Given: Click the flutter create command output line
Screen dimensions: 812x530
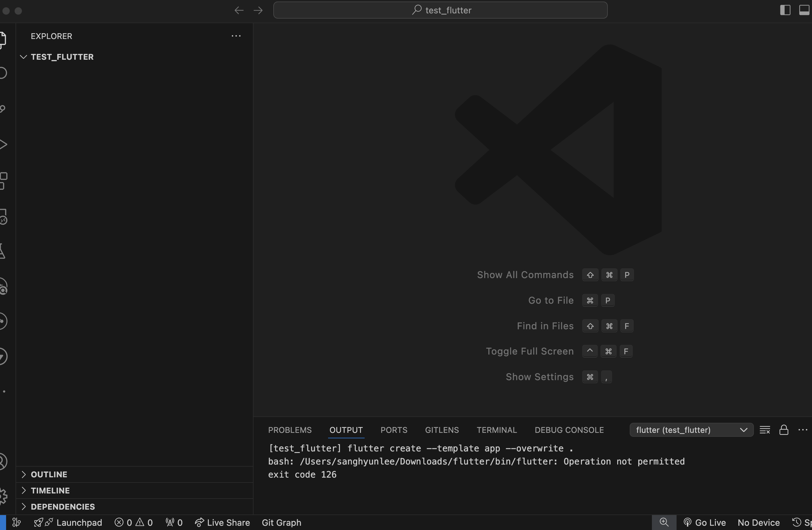Looking at the screenshot, I should (x=421, y=448).
